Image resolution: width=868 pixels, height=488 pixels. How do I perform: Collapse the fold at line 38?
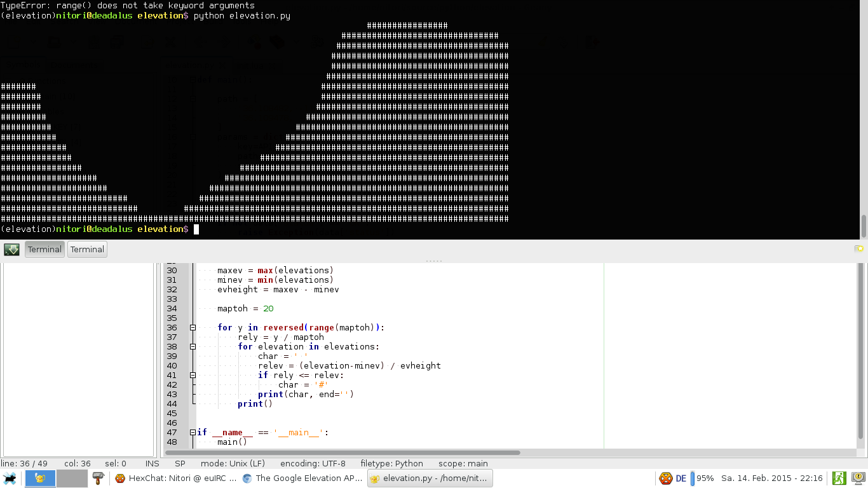click(x=193, y=347)
